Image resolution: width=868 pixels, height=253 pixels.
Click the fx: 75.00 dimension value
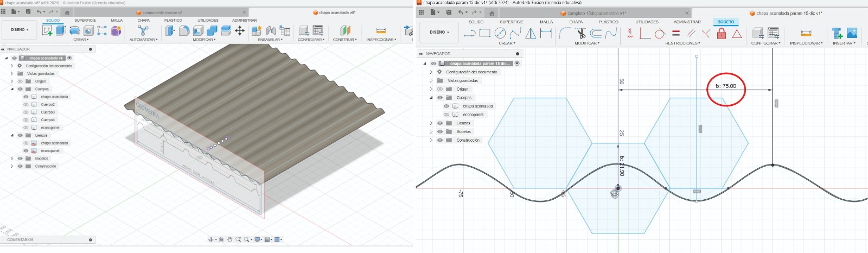[x=726, y=86]
